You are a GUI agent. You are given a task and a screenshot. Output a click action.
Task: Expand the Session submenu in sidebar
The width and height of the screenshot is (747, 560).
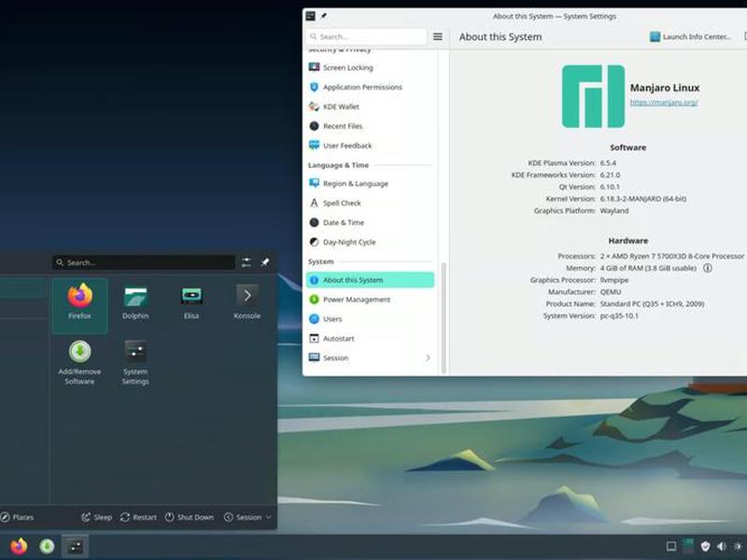428,357
